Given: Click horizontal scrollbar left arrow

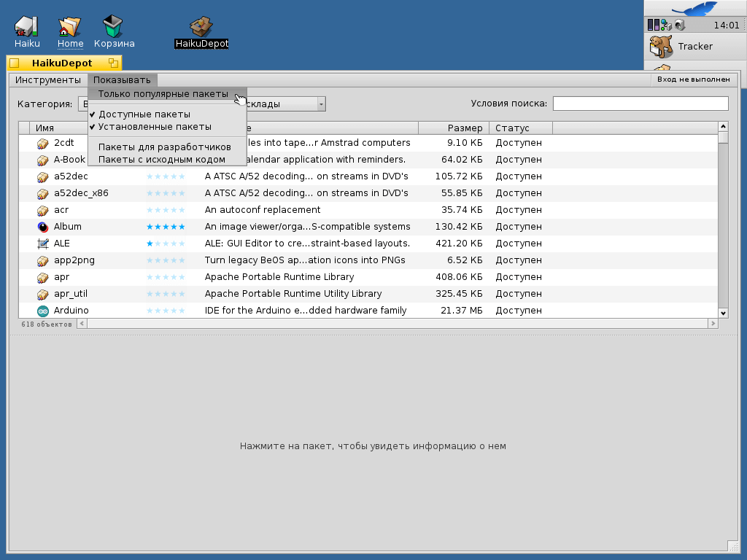Looking at the screenshot, I should (x=82, y=324).
